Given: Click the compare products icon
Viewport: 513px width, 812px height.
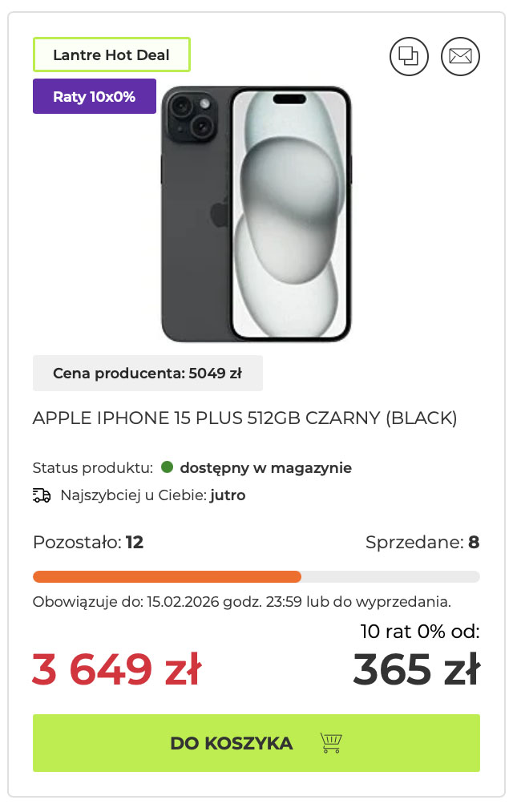Looking at the screenshot, I should point(409,56).
